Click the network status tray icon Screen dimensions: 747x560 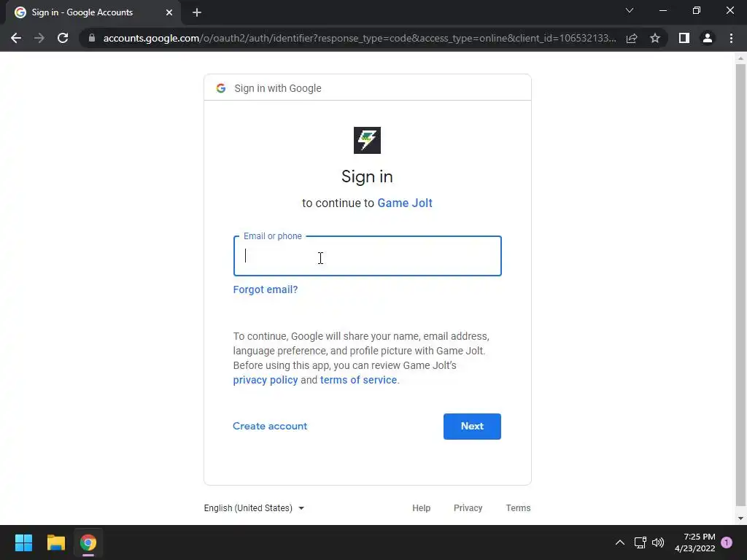coord(640,542)
